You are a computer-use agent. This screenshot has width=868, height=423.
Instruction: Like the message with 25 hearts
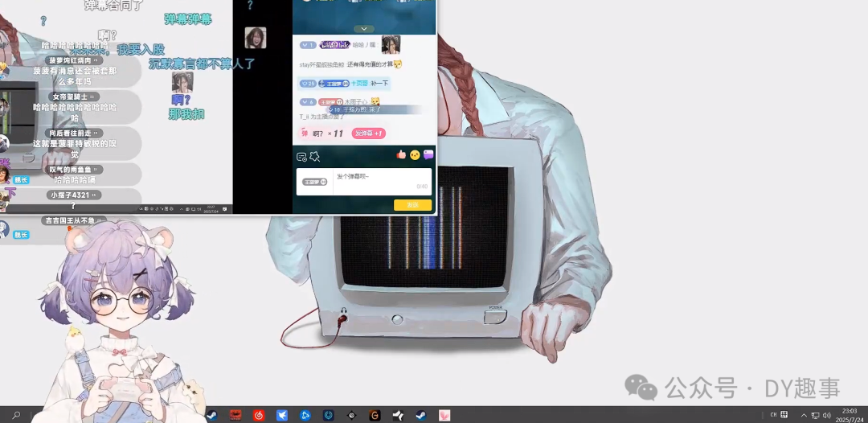tap(307, 84)
